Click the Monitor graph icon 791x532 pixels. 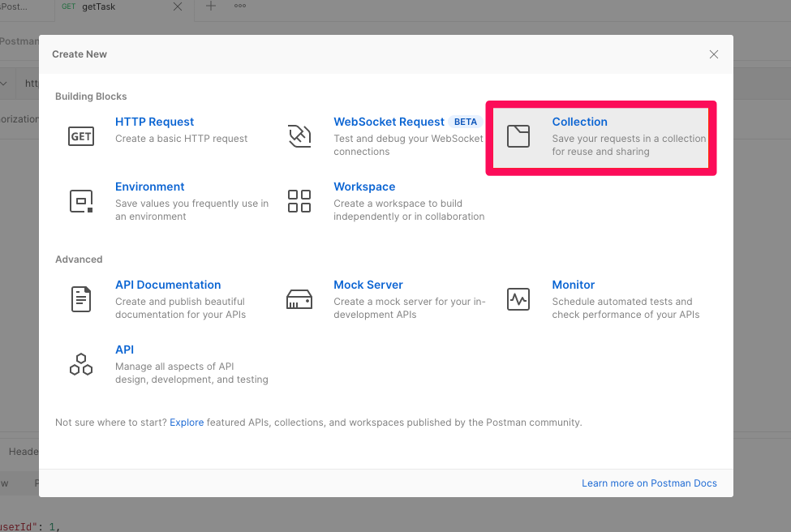click(x=518, y=298)
